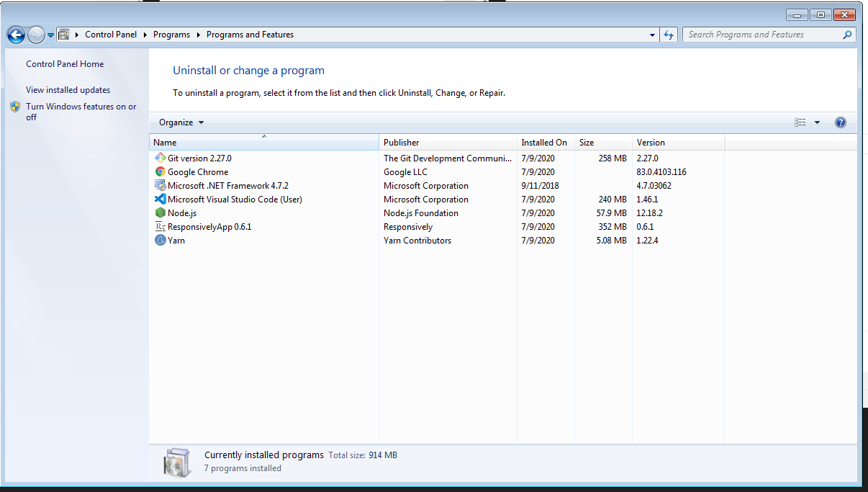Click the Microsoft .NET Framework 4.7.2 icon

coord(160,185)
